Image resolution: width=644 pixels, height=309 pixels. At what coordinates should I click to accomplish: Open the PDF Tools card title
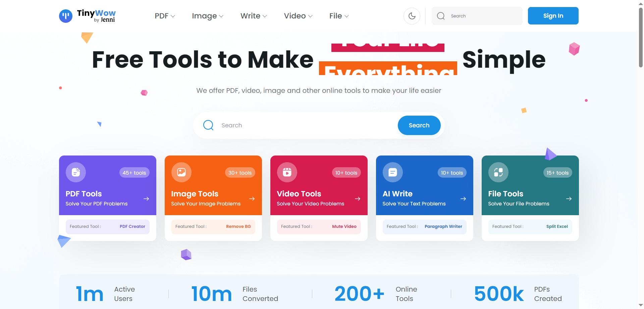point(84,194)
